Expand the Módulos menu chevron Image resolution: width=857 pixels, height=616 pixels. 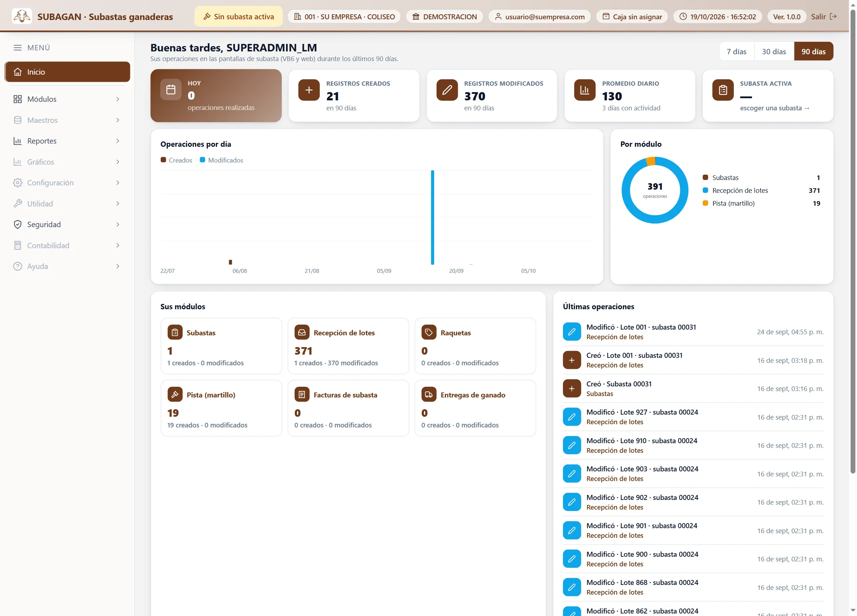(118, 99)
